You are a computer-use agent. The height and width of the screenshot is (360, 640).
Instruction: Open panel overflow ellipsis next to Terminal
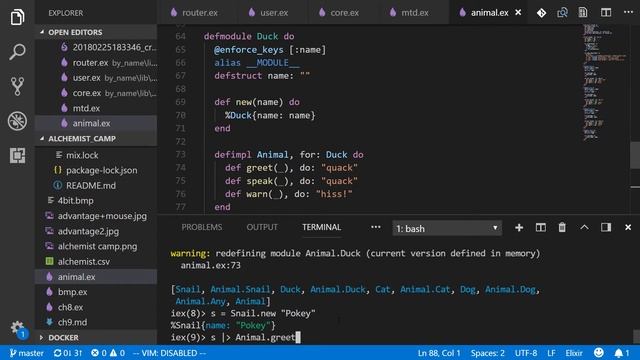click(x=376, y=227)
